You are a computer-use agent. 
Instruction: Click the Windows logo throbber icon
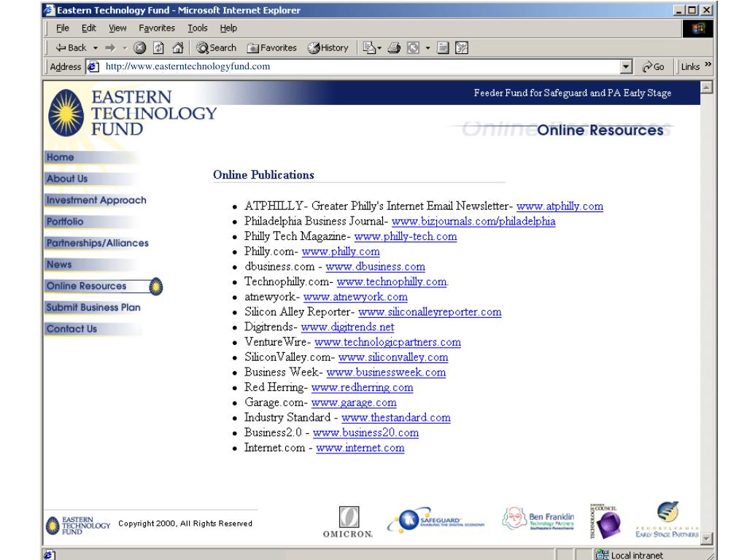[x=698, y=28]
